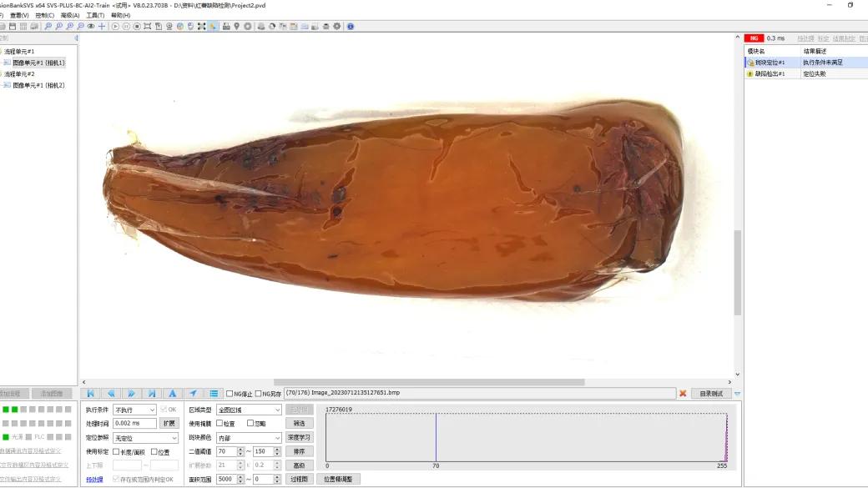This screenshot has width=868, height=488.
Task: Click the map pin icon in toolbar
Action: coord(237,26)
